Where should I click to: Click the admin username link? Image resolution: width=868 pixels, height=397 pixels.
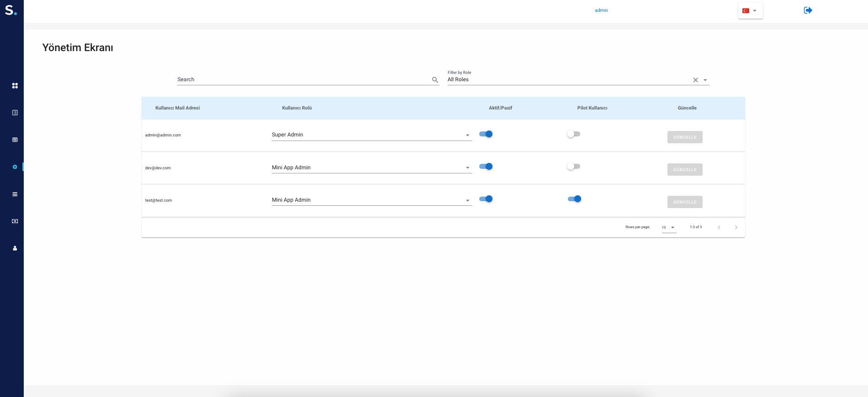point(601,10)
